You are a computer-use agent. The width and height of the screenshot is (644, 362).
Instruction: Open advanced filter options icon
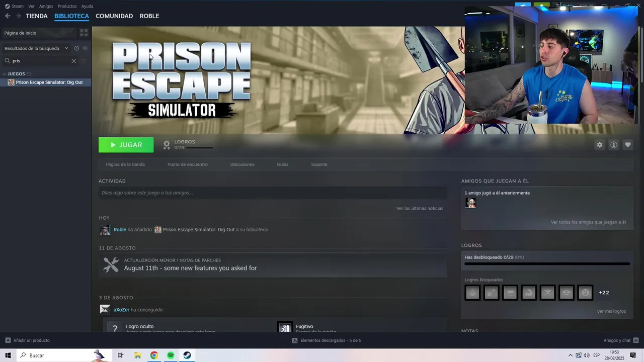coord(84,61)
